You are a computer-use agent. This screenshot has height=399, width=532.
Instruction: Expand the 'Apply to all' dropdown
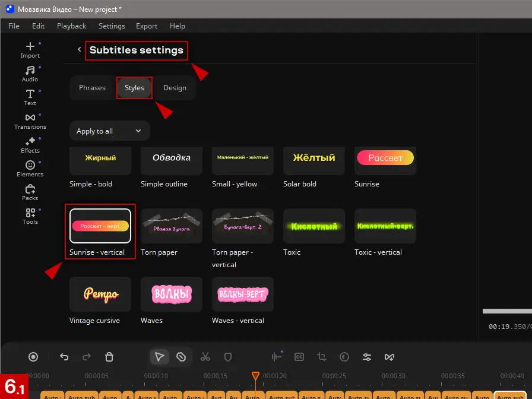click(109, 131)
